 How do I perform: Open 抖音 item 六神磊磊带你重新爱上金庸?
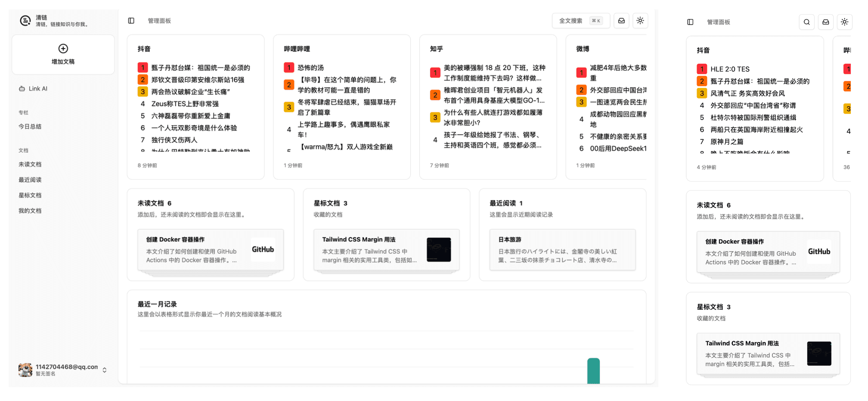[x=191, y=116]
